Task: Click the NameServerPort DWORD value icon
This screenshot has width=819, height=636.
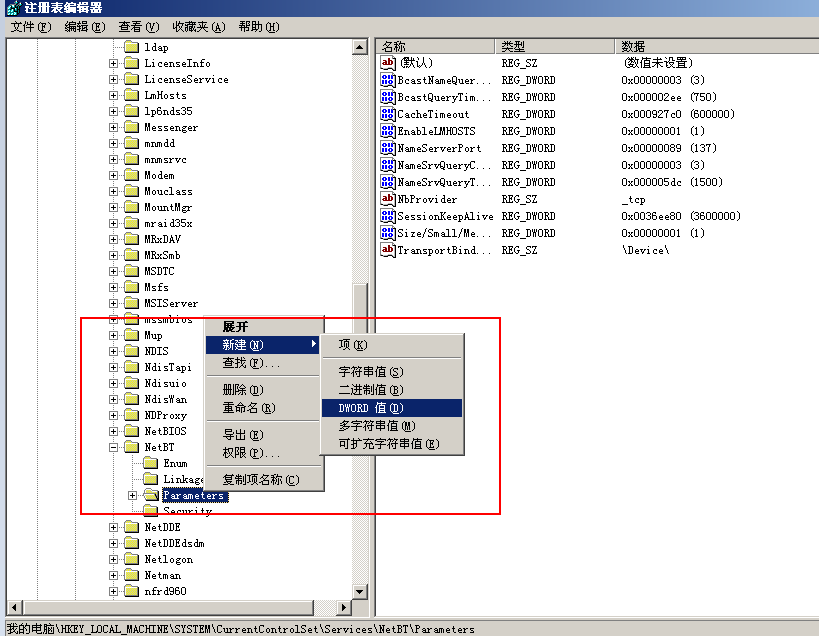Action: click(x=388, y=148)
